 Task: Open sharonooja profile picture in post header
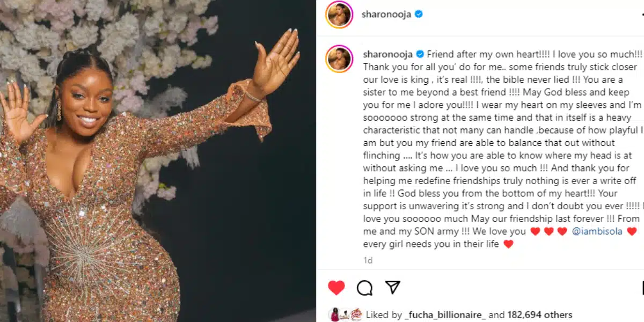tap(339, 14)
